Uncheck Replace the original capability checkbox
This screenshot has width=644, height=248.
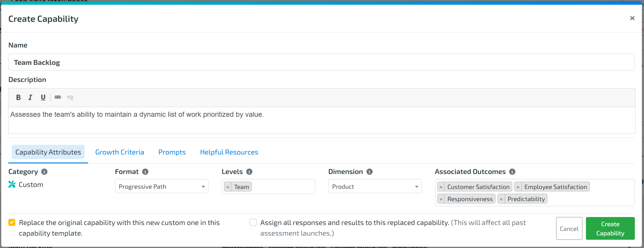(12, 222)
